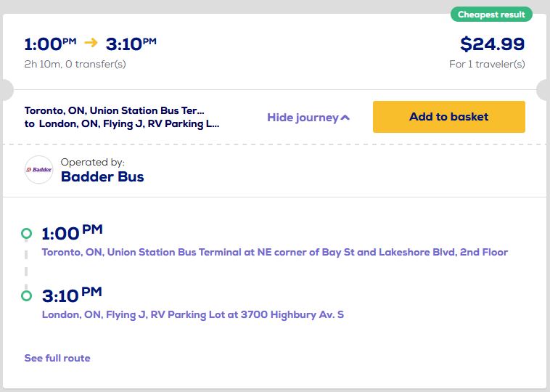550x392 pixels.
Task: Click the Badder Bus logo icon
Action: tap(38, 170)
